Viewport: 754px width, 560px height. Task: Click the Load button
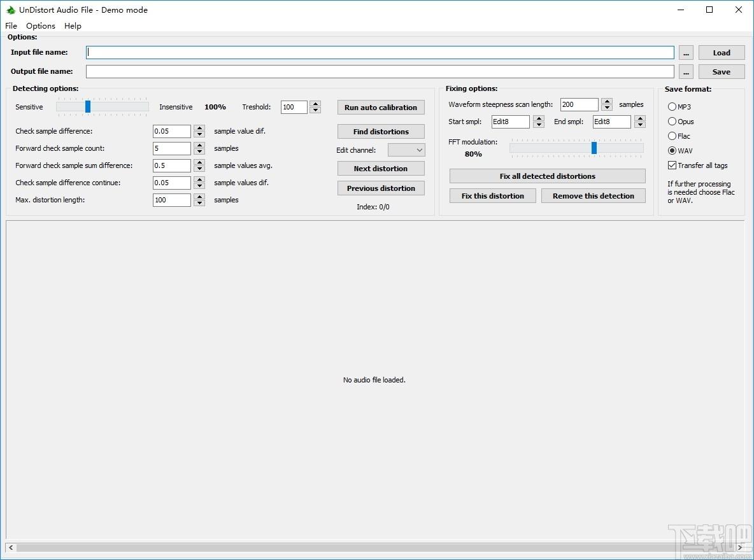722,53
